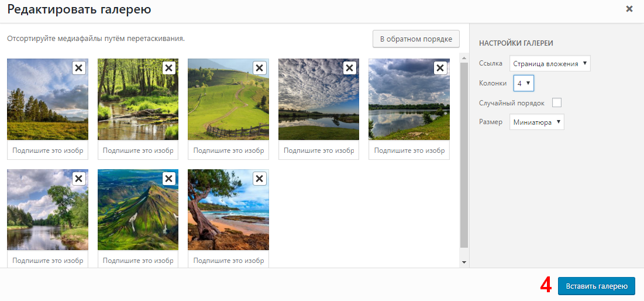
Task: Select the lake with grassy shore thumbnail
Action: click(409, 99)
